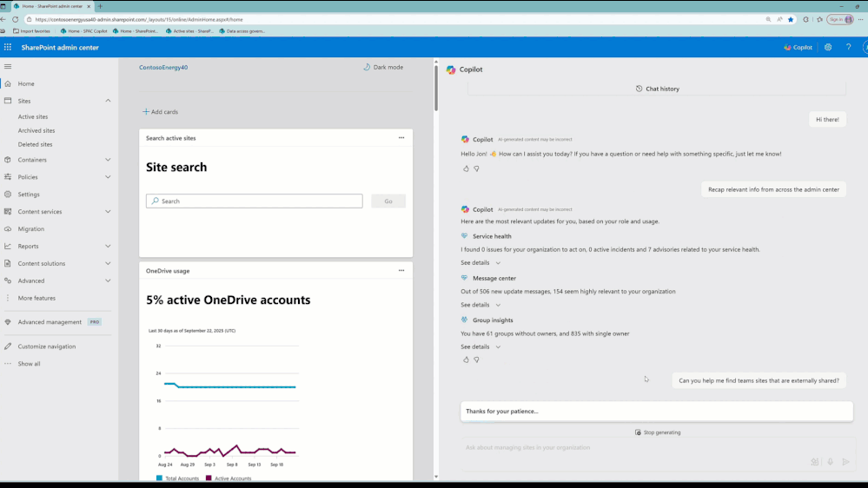Click the browser back arrow
Image resolution: width=868 pixels, height=488 pixels.
tap(3, 19)
